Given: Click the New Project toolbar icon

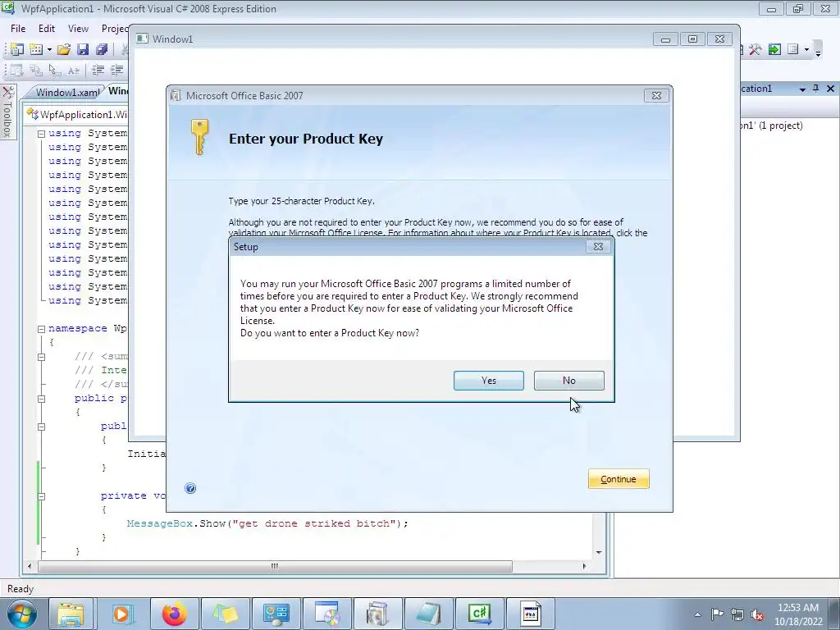Looking at the screenshot, I should 16,50.
